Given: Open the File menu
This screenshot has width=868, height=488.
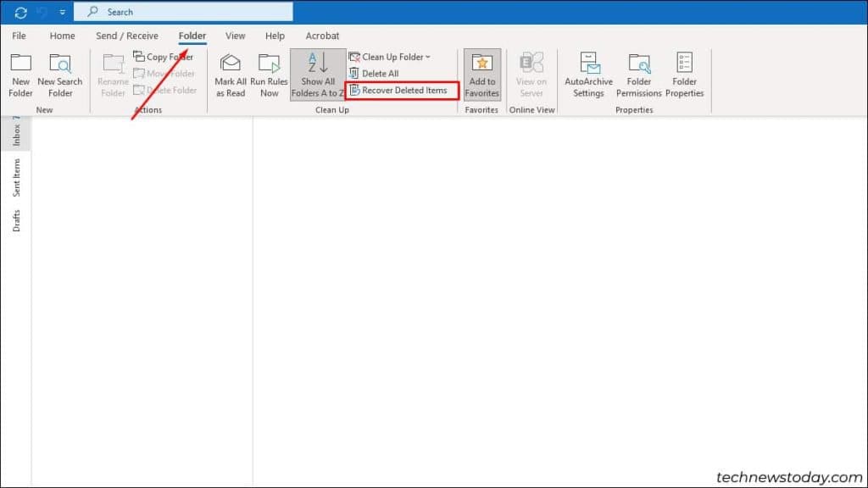Looking at the screenshot, I should 19,36.
